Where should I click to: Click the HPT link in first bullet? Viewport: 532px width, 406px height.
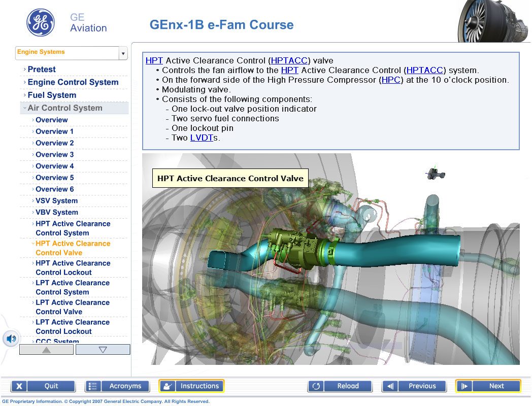289,70
